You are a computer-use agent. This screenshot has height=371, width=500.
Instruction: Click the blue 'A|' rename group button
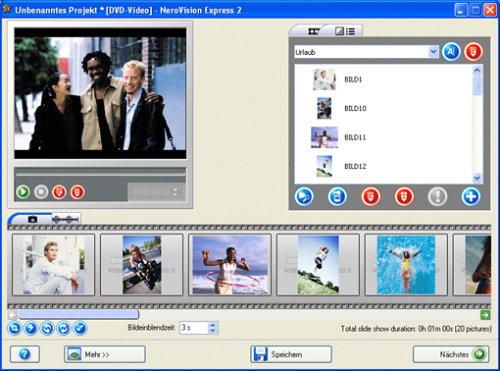click(451, 52)
